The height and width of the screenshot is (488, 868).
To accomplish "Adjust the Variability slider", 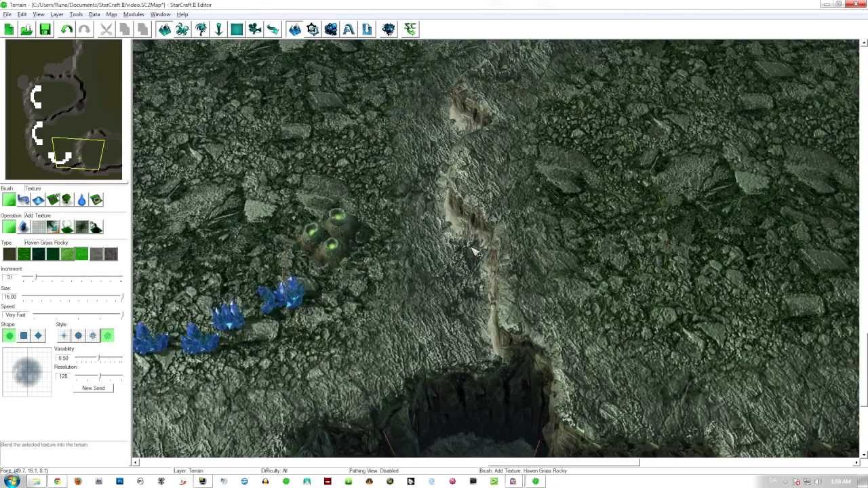I will coord(98,358).
